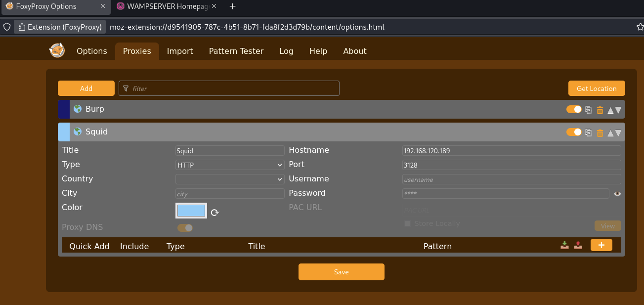
Task: Open the proxy Type dropdown
Action: click(230, 165)
